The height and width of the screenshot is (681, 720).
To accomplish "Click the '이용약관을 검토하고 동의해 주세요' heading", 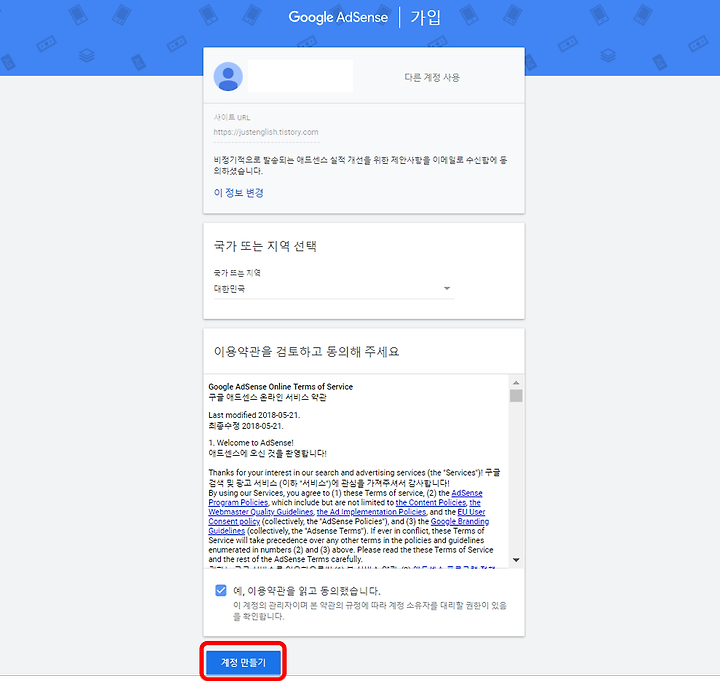I will (306, 352).
